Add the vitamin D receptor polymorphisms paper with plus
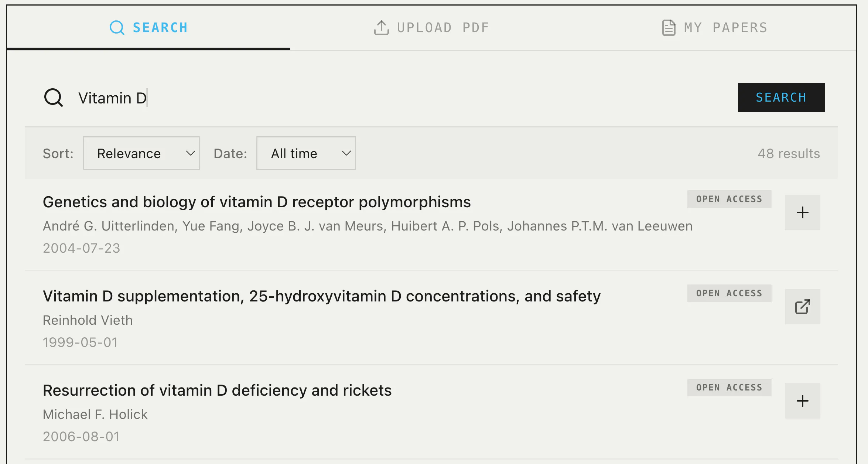The image size is (868, 464). 802,212
